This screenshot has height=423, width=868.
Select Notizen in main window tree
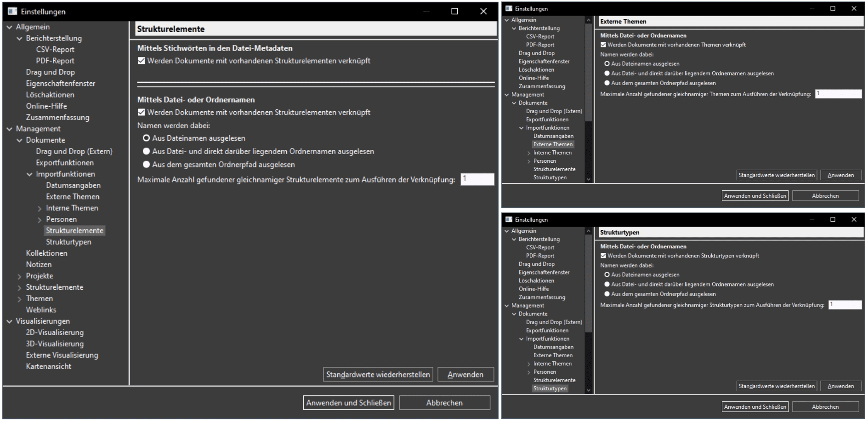coord(39,264)
